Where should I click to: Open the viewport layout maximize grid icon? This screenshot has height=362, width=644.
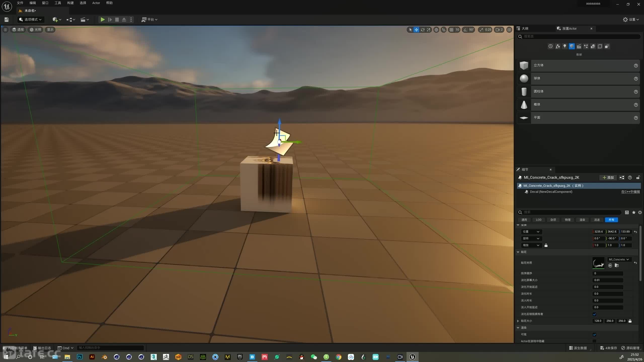pos(509,30)
